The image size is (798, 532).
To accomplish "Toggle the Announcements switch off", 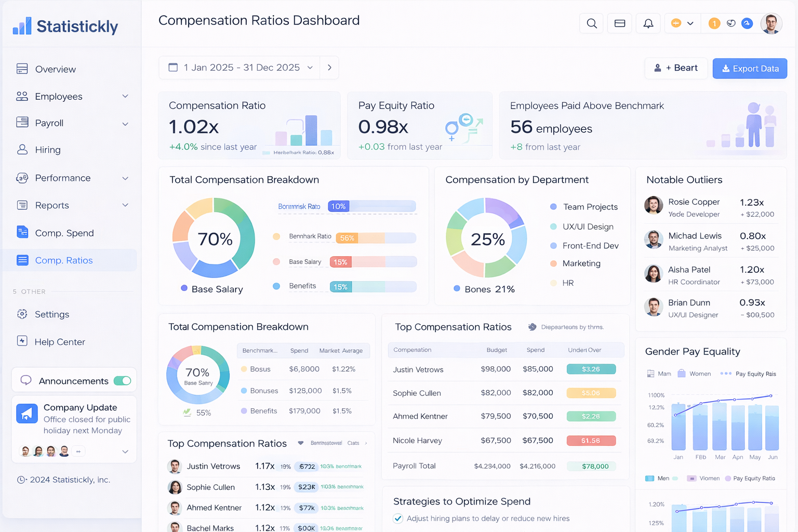I will coord(123,381).
